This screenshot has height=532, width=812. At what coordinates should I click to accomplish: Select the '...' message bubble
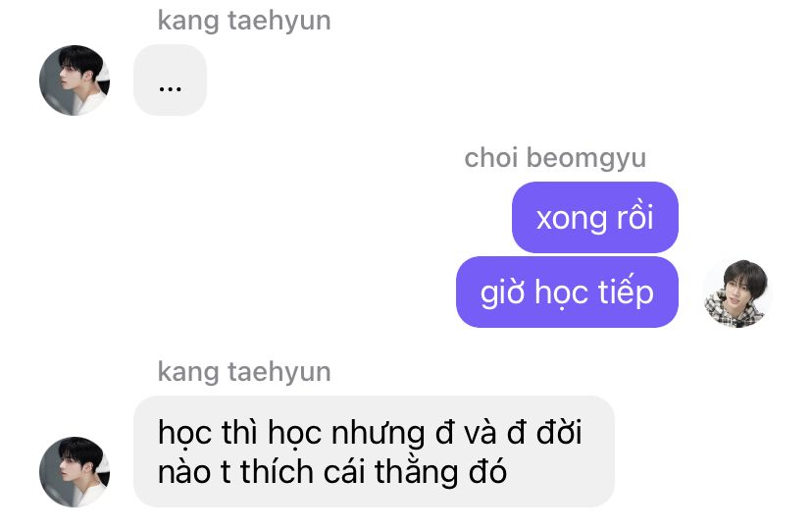(x=170, y=80)
